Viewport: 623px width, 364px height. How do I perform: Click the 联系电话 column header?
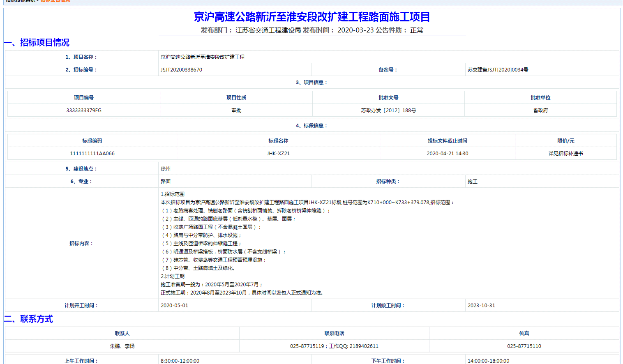(x=335, y=334)
